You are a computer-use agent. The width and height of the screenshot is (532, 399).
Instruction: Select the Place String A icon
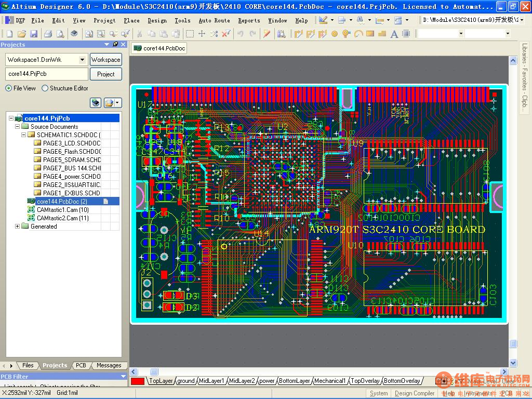394,34
